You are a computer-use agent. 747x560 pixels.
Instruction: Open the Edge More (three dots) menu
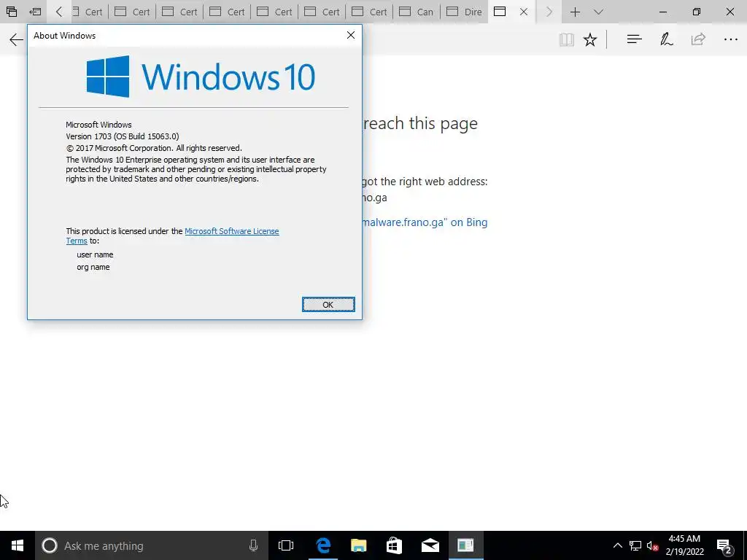point(731,39)
